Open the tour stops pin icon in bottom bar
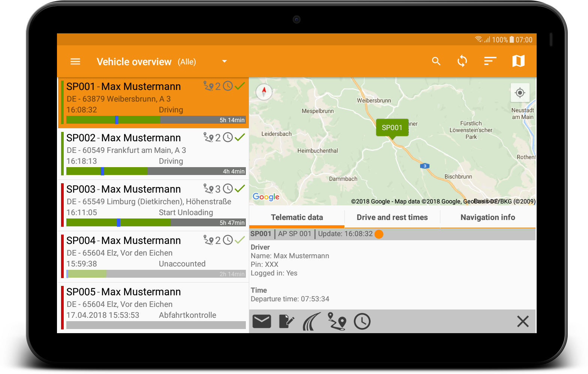 pyautogui.click(x=337, y=322)
